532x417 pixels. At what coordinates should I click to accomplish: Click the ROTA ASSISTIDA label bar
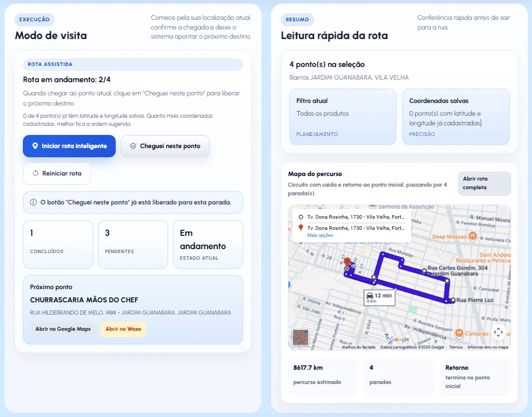coord(133,64)
